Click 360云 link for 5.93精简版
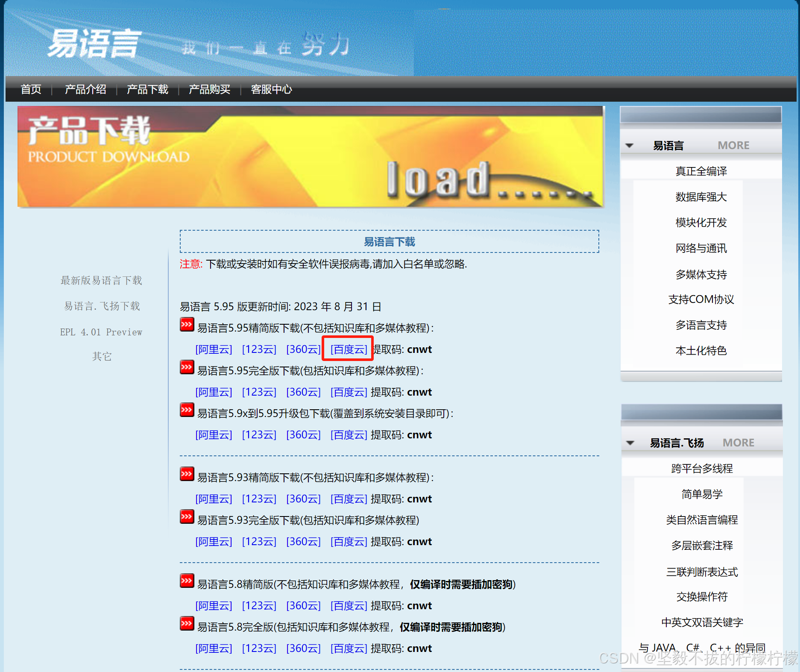This screenshot has height=672, width=800. pyautogui.click(x=303, y=499)
